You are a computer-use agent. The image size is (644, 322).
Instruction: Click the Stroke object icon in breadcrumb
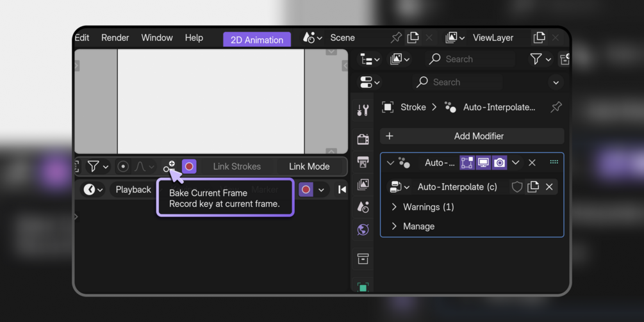(387, 107)
